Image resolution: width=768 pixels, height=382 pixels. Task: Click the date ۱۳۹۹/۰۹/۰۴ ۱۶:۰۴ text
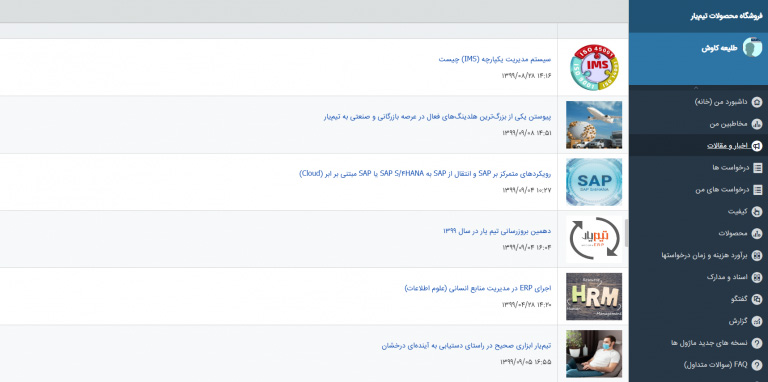click(x=527, y=247)
